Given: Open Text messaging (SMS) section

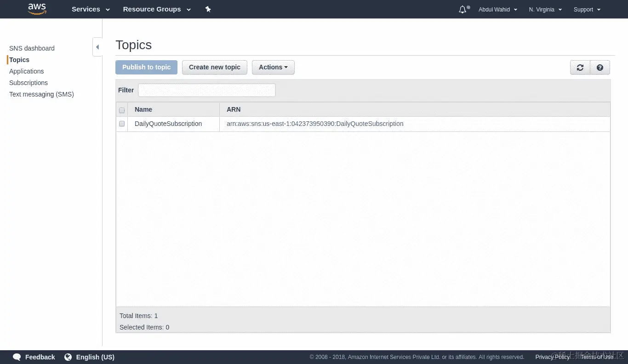Looking at the screenshot, I should point(41,94).
